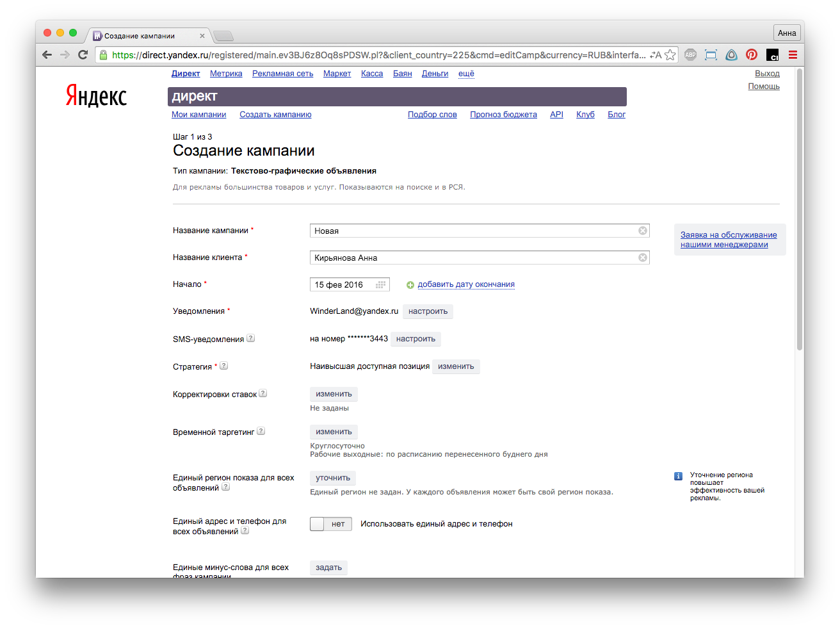Click уточнить to set unified region

pos(333,478)
